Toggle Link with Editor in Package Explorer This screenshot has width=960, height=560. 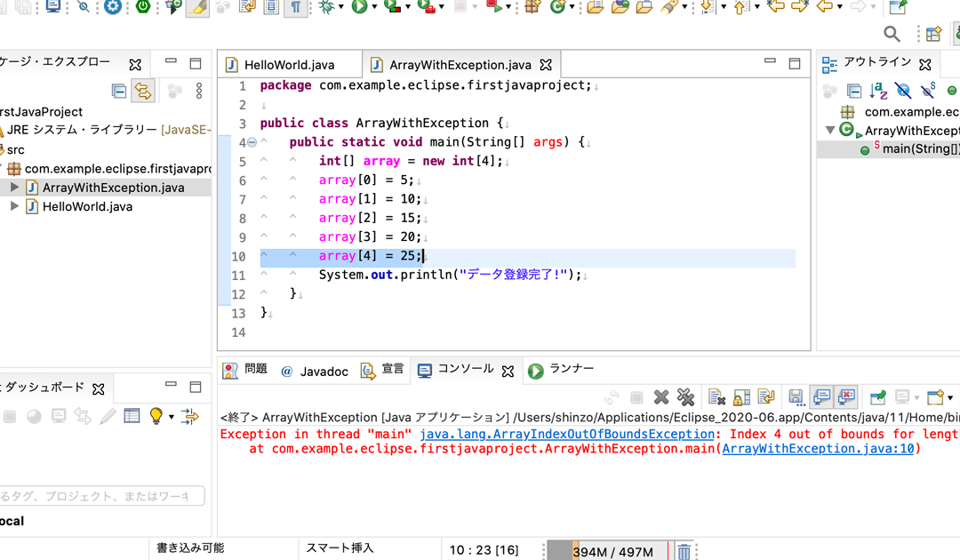142,91
